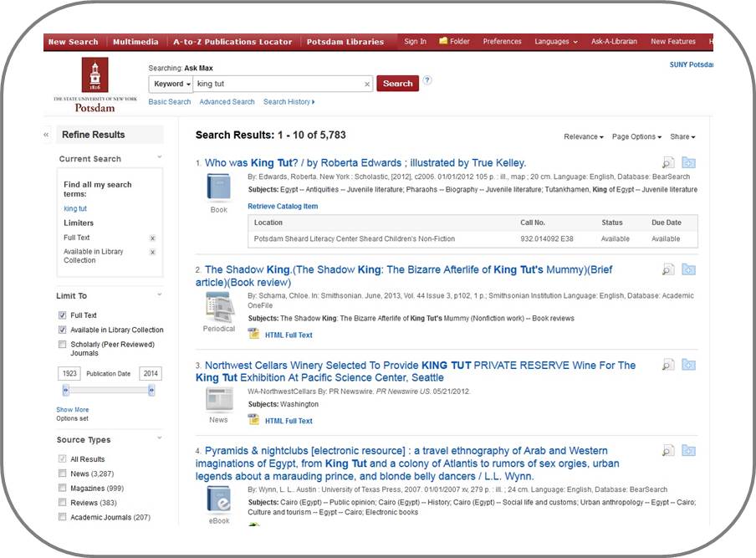756x558 pixels.
Task: Clear the search box with the x icon
Action: point(367,84)
